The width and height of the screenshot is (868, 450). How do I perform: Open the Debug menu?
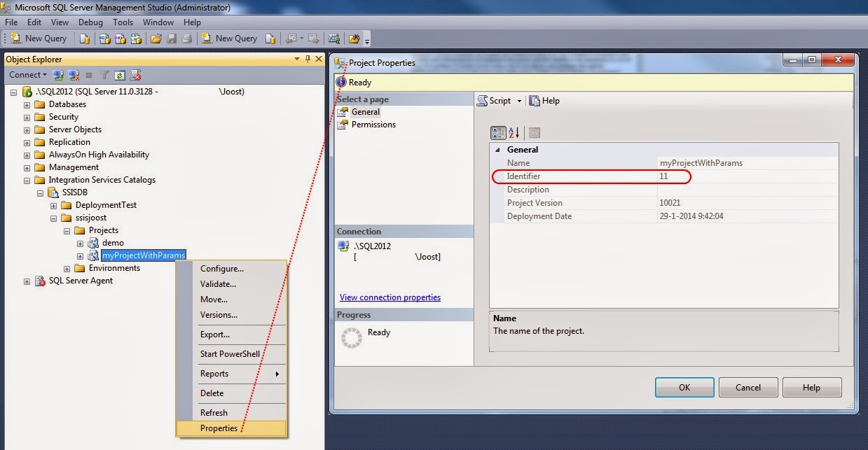click(90, 22)
